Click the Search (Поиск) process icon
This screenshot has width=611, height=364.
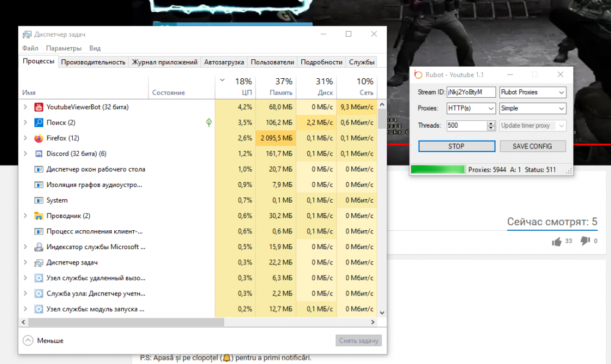tap(39, 123)
